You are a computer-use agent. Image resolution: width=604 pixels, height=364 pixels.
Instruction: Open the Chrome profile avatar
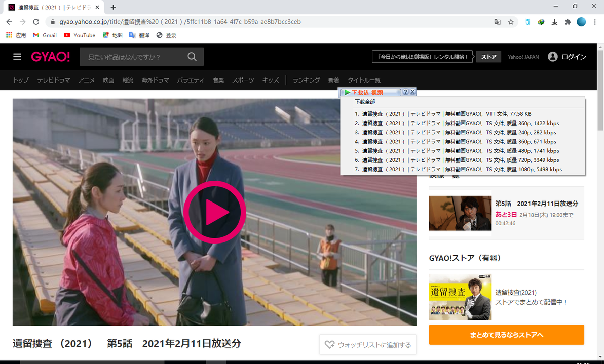click(x=581, y=22)
